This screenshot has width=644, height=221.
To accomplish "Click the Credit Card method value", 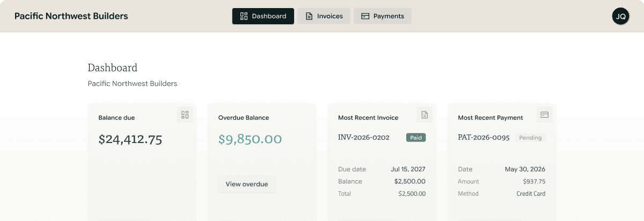I will click(x=531, y=194).
